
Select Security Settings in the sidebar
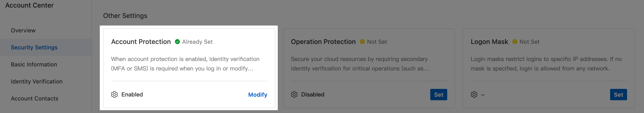point(34,48)
